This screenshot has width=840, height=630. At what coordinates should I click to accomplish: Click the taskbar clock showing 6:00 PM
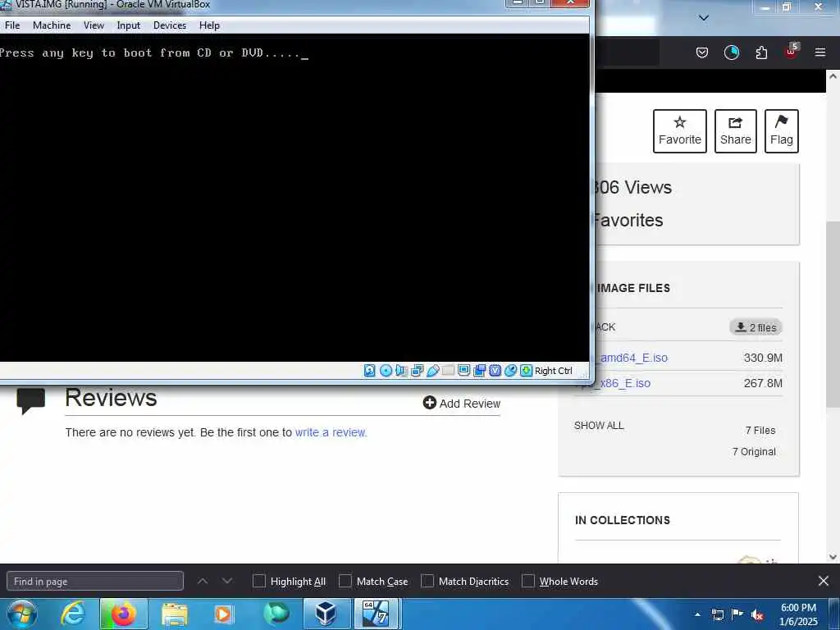pos(798,614)
